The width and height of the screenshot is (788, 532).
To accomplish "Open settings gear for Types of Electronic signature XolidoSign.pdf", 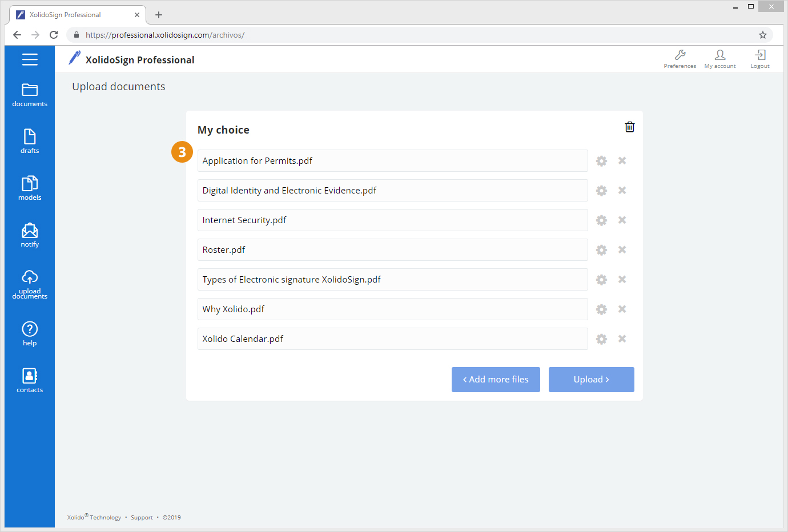I will tap(601, 280).
